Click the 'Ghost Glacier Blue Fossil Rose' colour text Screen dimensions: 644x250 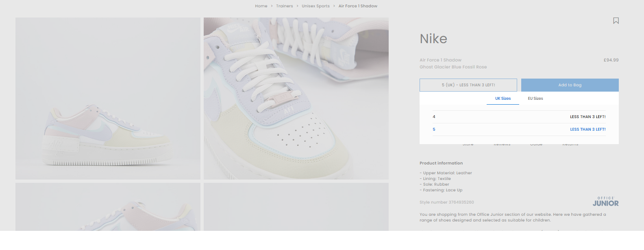[x=453, y=67]
